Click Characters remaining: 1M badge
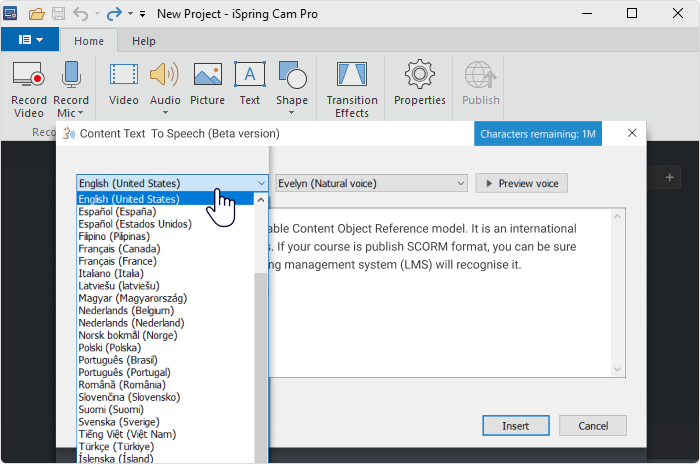The height and width of the screenshot is (464, 700). 538,134
